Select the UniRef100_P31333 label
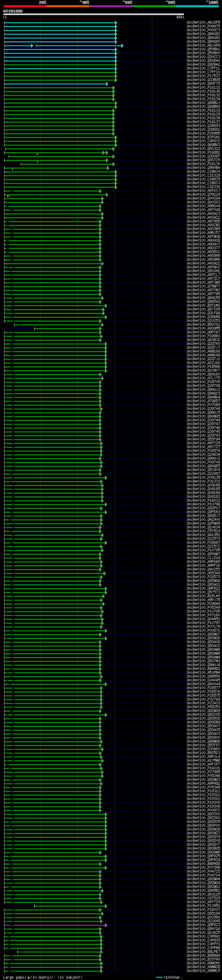The image size is (222, 980). point(203,481)
